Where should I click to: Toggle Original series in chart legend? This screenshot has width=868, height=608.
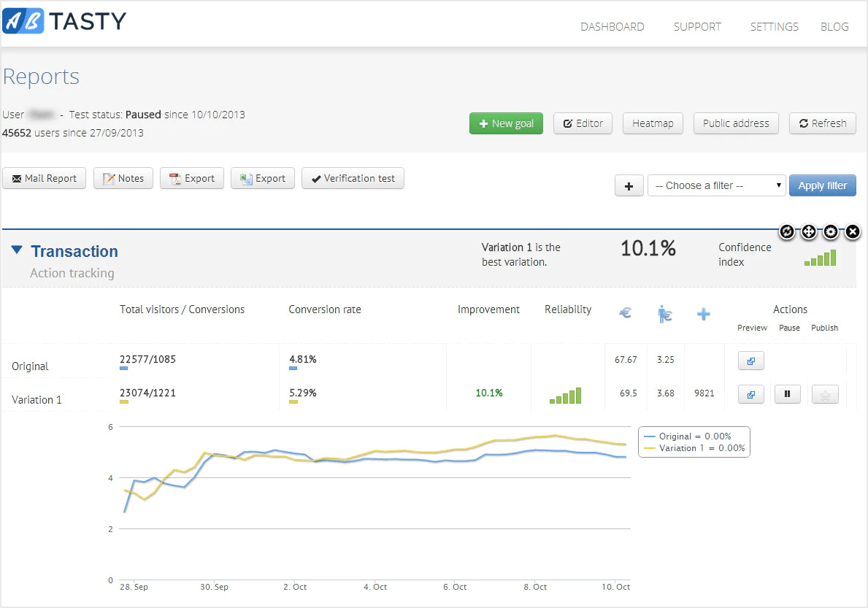[694, 436]
